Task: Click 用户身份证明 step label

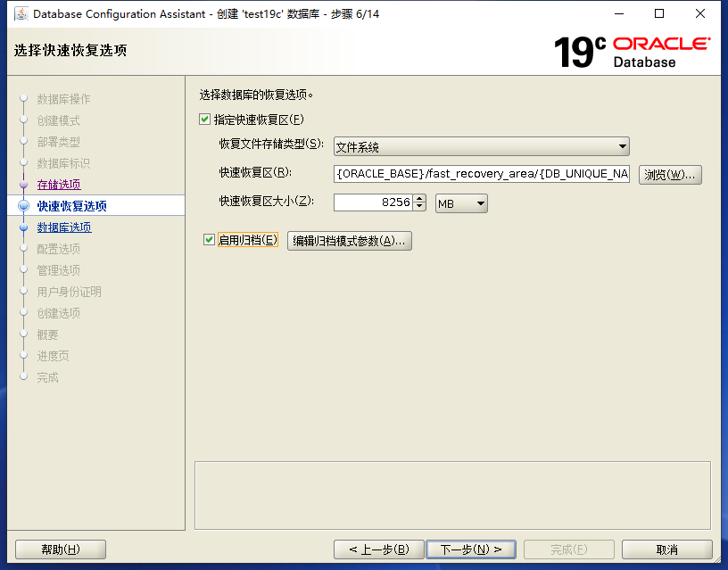Action: coord(70,292)
